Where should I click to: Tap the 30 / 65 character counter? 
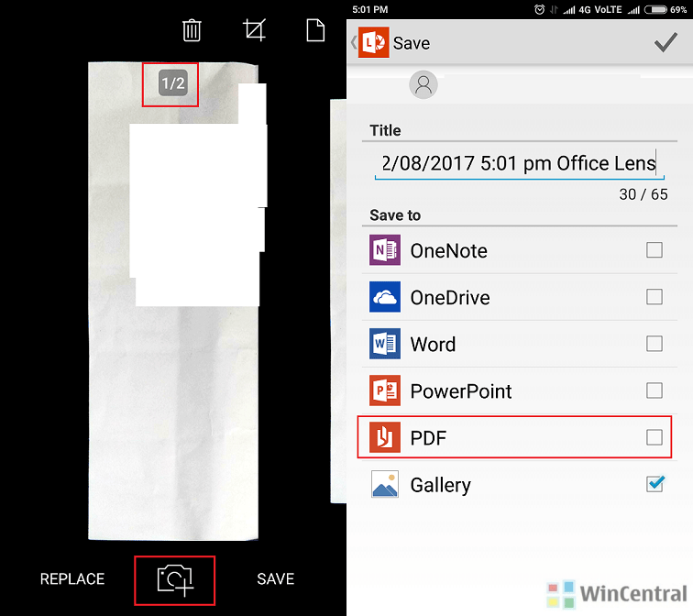643,194
